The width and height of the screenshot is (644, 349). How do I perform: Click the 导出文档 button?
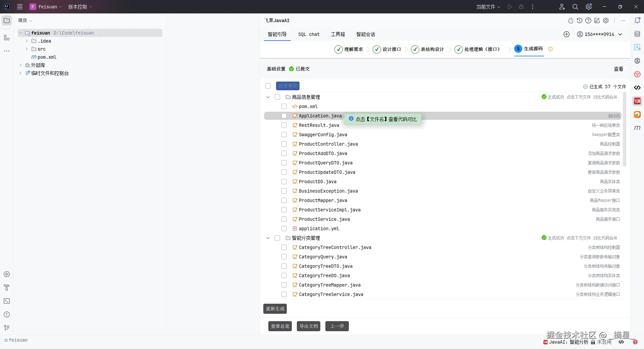pos(309,326)
